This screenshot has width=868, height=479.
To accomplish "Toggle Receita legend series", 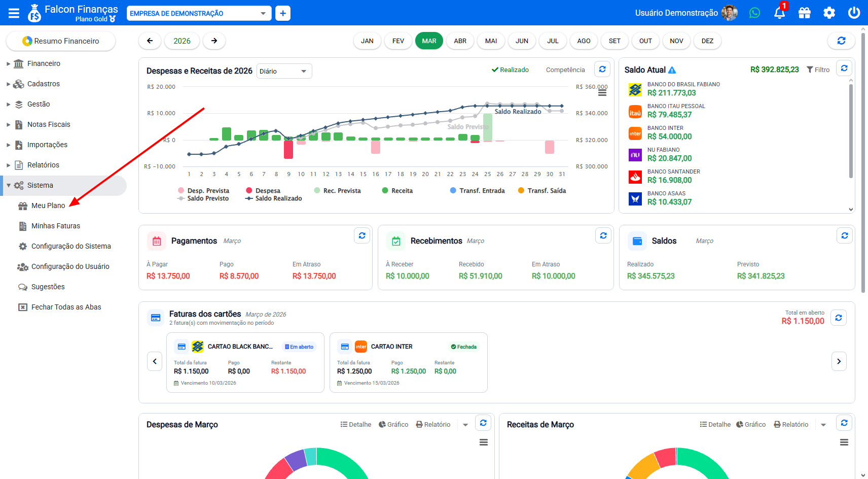I will [397, 191].
